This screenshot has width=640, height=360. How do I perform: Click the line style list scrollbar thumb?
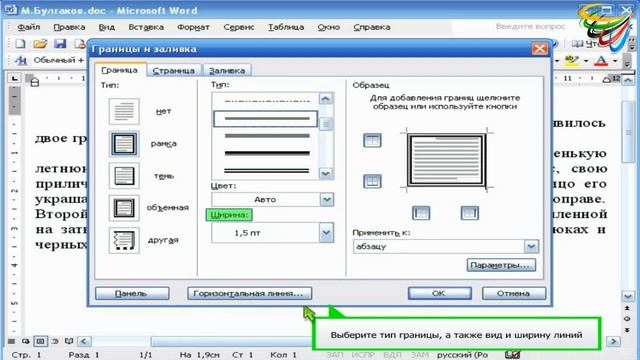pos(326,124)
